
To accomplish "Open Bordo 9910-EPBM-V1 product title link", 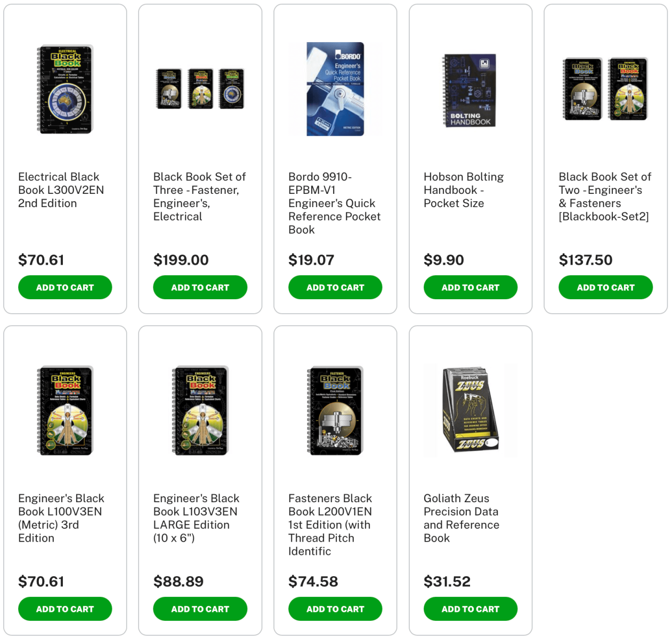I will tap(335, 203).
